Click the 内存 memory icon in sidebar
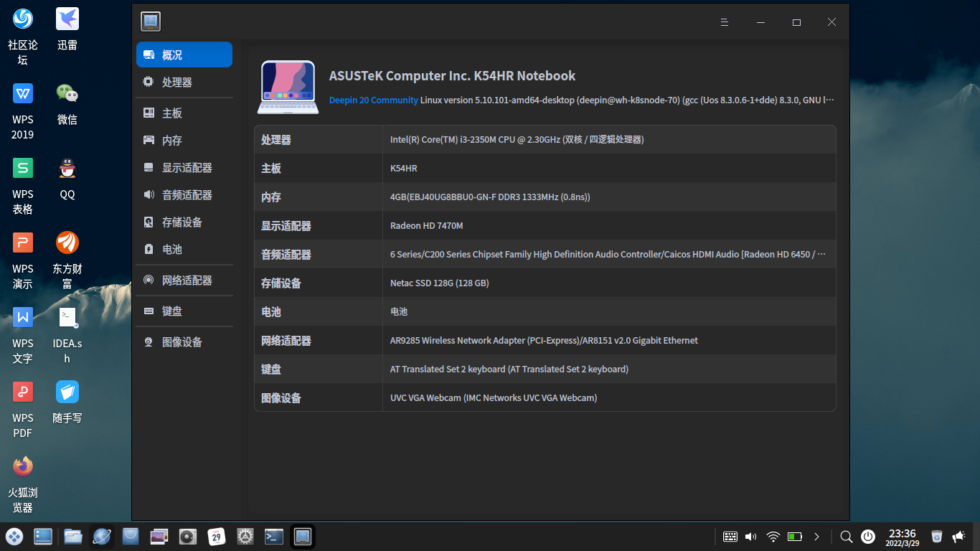This screenshot has height=551, width=980. (149, 141)
